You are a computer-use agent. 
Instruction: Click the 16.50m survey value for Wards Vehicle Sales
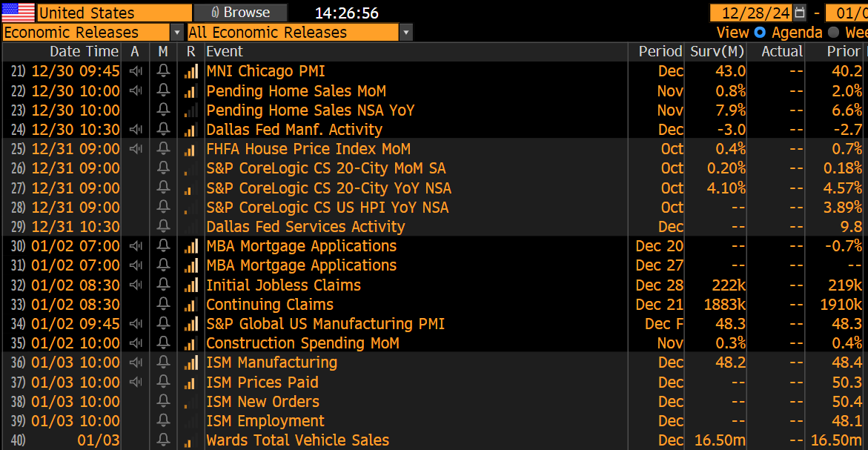tap(720, 440)
